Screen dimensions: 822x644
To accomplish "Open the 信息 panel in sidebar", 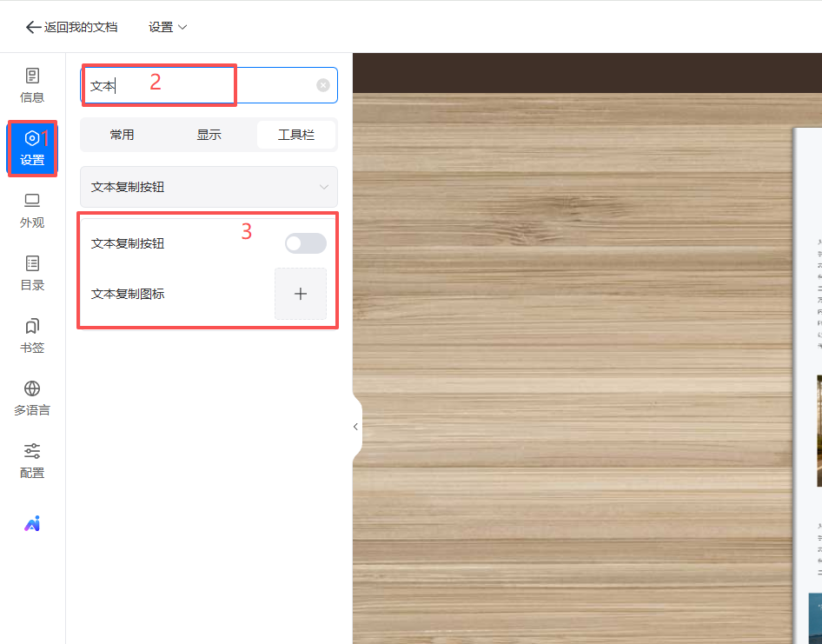I will [x=32, y=86].
